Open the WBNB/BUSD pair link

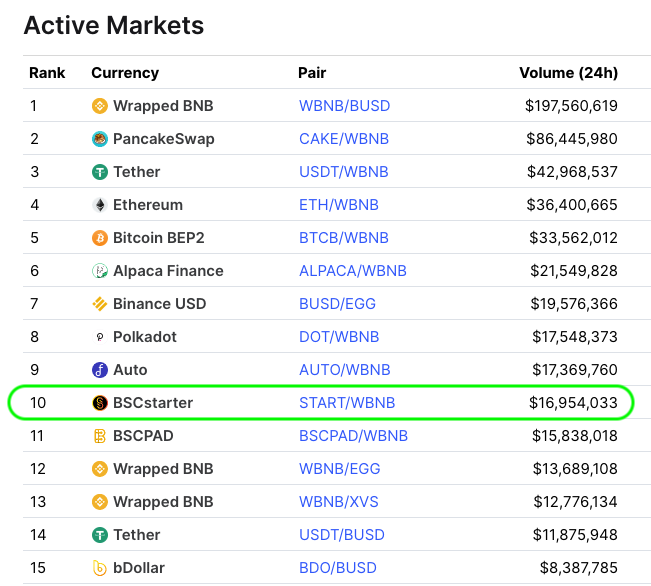click(x=345, y=105)
